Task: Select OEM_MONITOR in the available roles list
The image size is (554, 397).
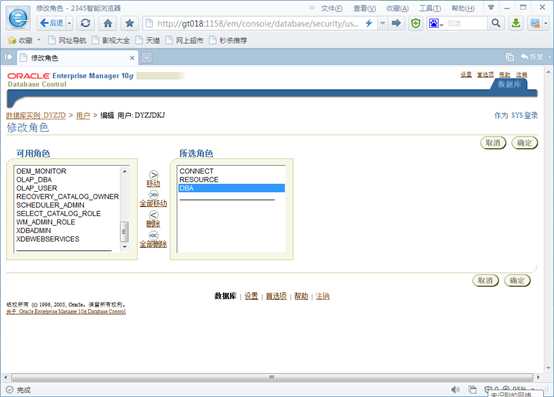Action: pyautogui.click(x=41, y=171)
